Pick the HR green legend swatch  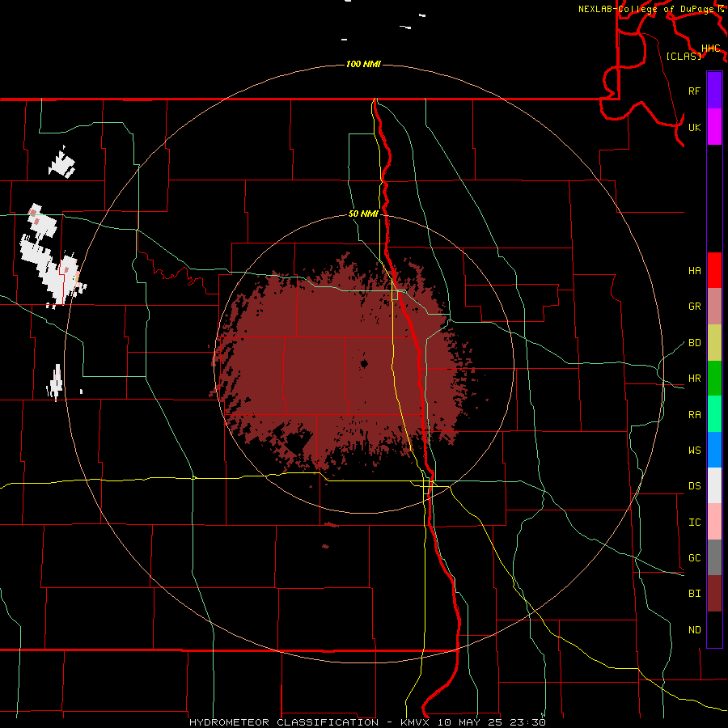(x=714, y=379)
